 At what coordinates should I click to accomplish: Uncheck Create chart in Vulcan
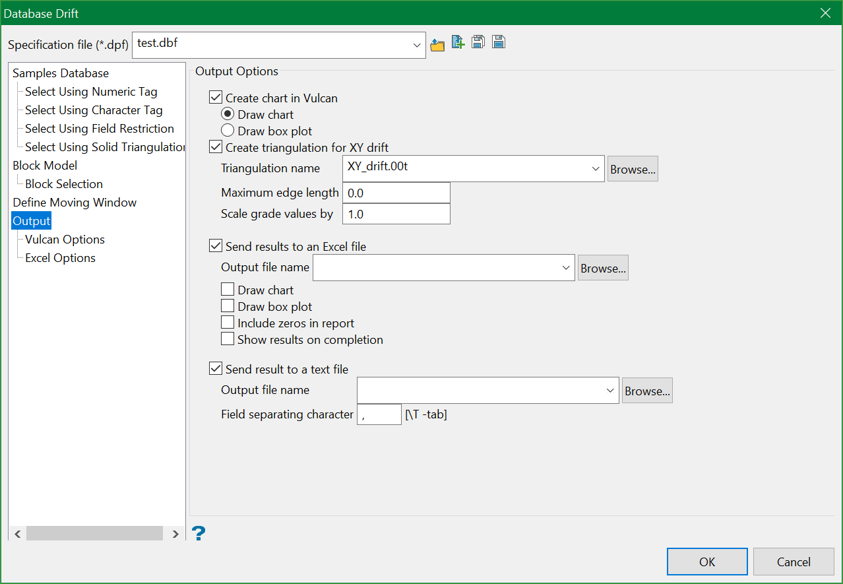click(216, 98)
